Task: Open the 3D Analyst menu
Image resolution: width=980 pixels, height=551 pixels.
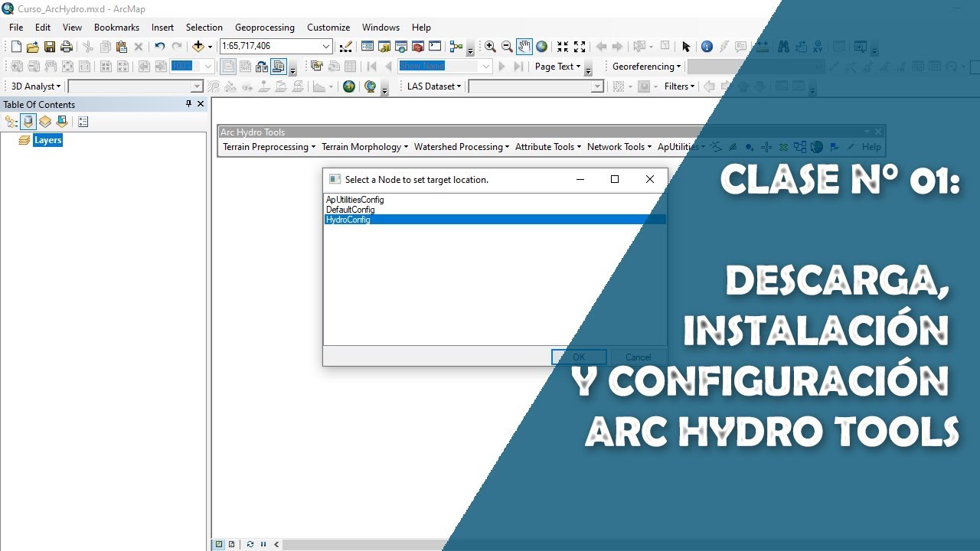Action: point(35,86)
